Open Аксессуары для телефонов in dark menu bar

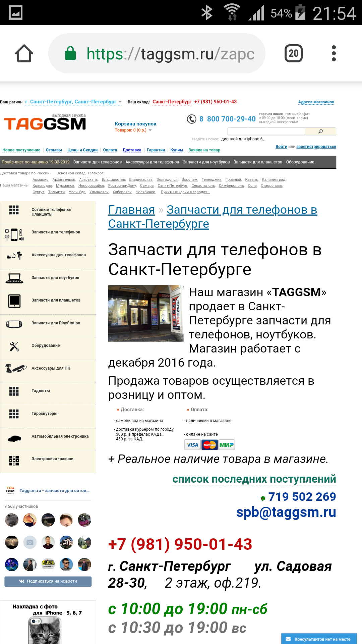click(152, 162)
